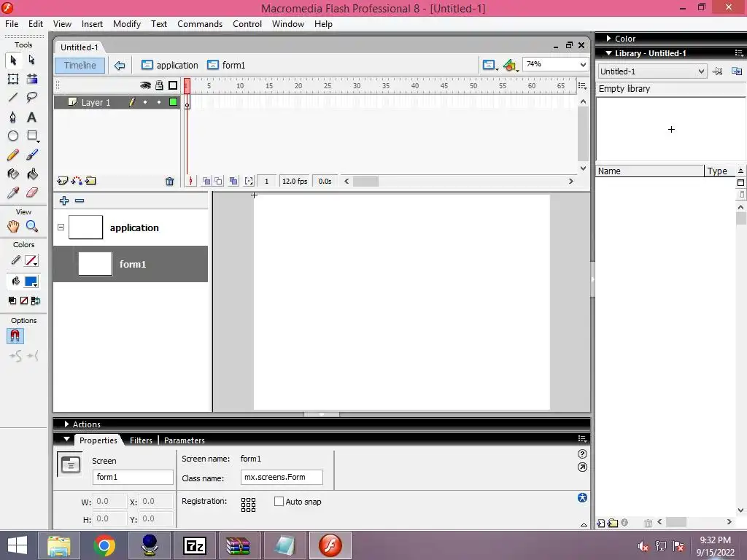The height and width of the screenshot is (560, 747).
Task: Select the Free Transform tool
Action: tap(13, 79)
